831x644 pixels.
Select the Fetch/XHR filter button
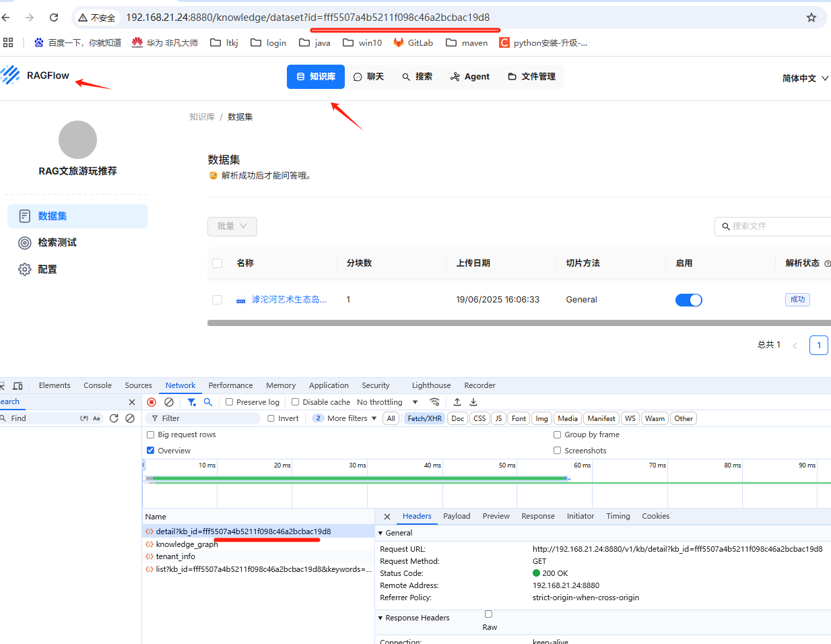(424, 418)
